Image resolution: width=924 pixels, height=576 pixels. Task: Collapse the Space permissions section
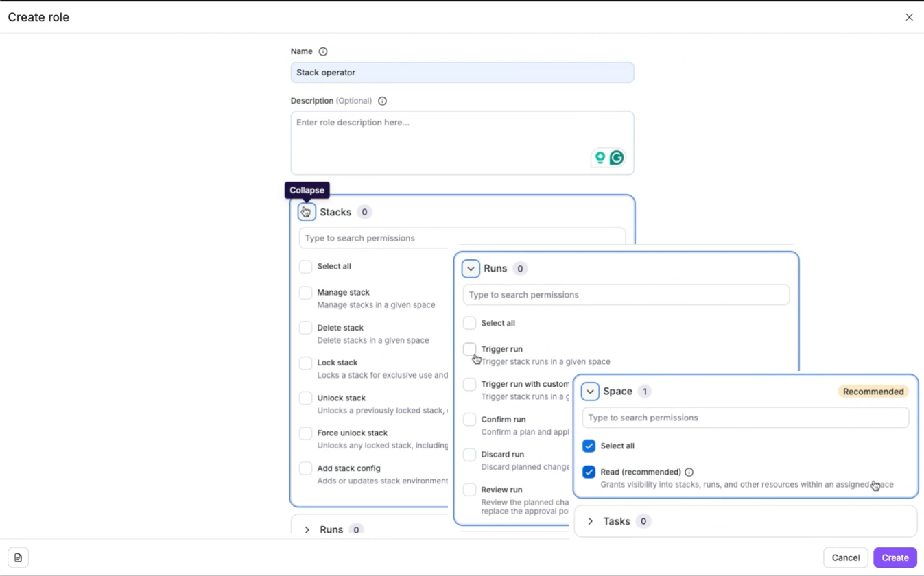click(x=590, y=392)
